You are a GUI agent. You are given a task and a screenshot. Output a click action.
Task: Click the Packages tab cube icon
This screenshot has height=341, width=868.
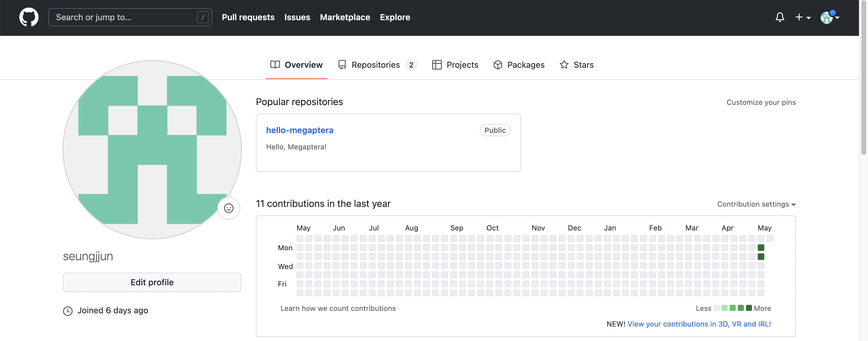pyautogui.click(x=497, y=65)
